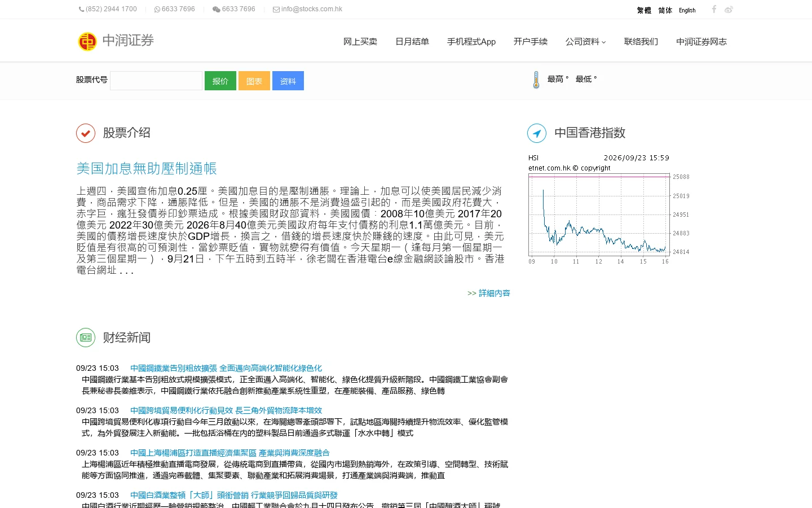This screenshot has height=508, width=812.
Task: Click the red checkmark icon beside 股票介绍
Action: tap(86, 133)
